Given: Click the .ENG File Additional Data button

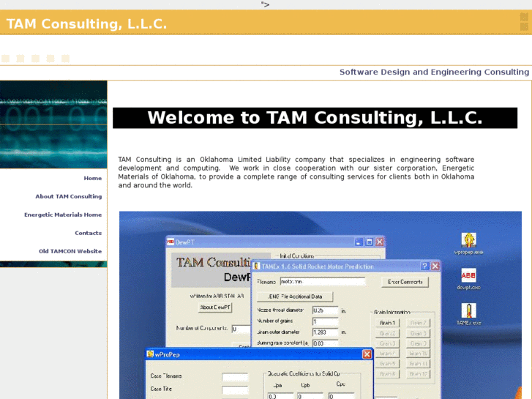Looking at the screenshot, I should click(295, 297).
